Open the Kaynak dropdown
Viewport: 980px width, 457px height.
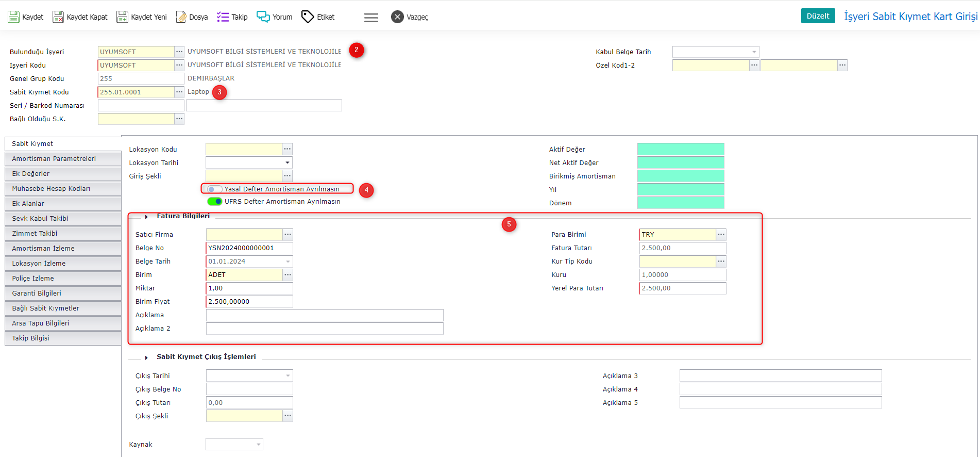(258, 445)
